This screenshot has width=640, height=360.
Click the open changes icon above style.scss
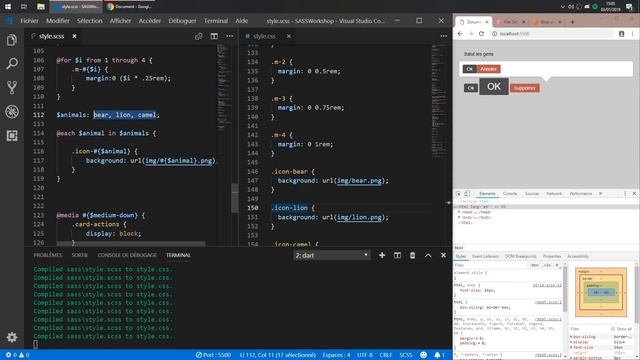tap(199, 36)
